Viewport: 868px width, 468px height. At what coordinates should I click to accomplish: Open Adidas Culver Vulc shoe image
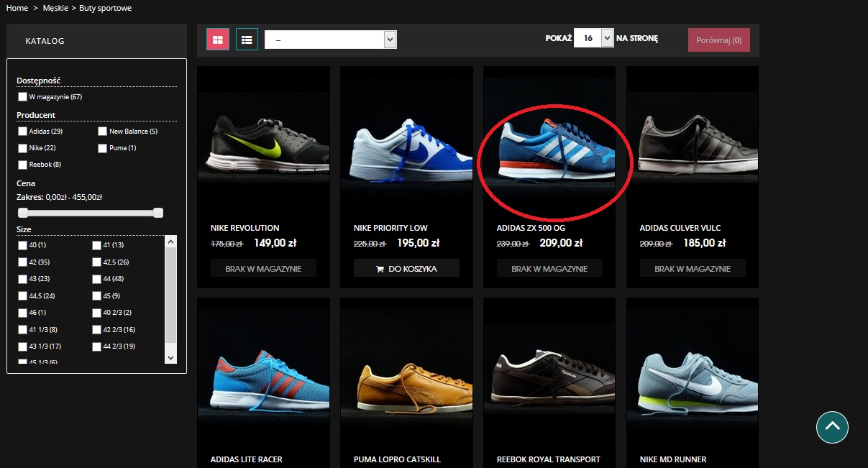pos(693,138)
